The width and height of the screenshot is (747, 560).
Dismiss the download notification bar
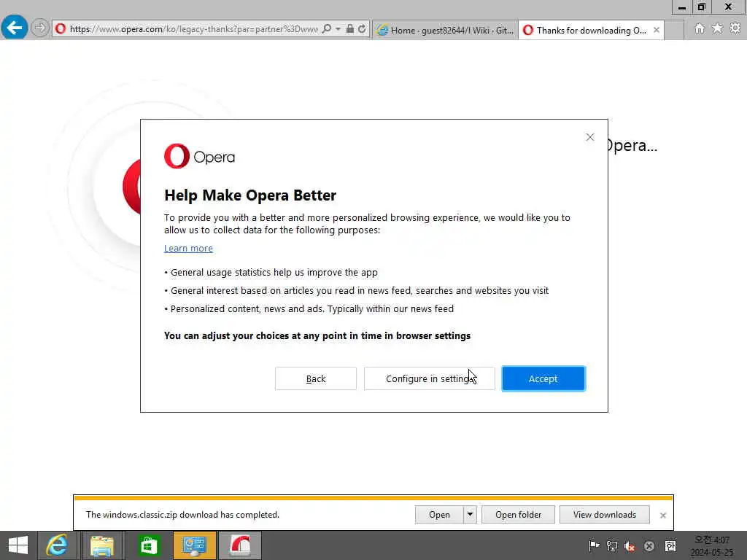coord(662,516)
